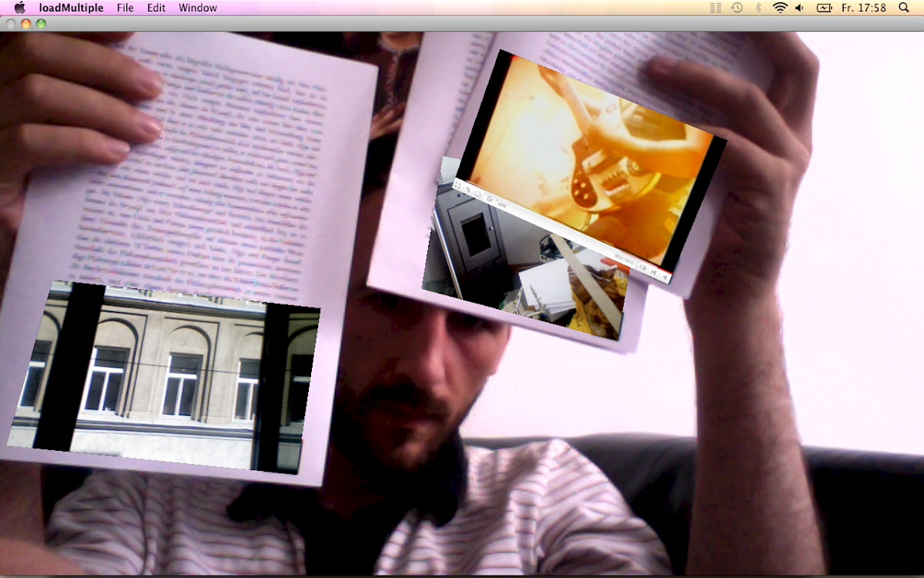Click the window's gray title bar
The image size is (924, 578).
pyautogui.click(x=462, y=24)
